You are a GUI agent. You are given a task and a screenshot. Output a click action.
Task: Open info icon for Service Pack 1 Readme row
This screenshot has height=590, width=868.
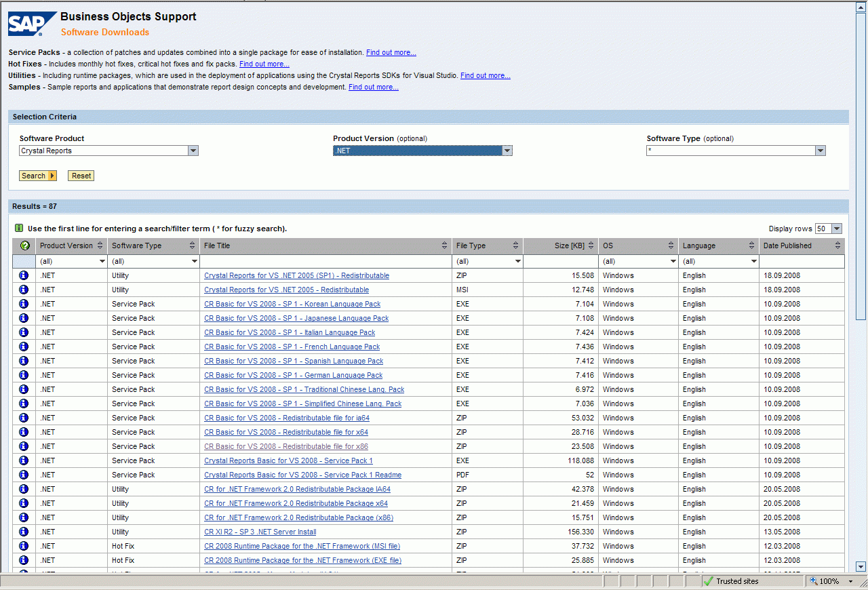click(x=24, y=475)
